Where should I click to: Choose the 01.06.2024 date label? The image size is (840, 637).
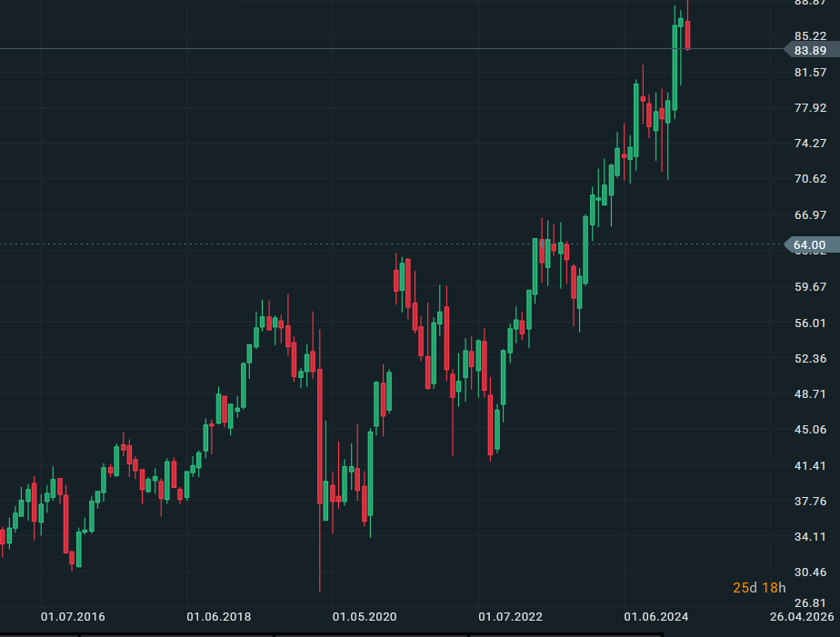tap(656, 617)
